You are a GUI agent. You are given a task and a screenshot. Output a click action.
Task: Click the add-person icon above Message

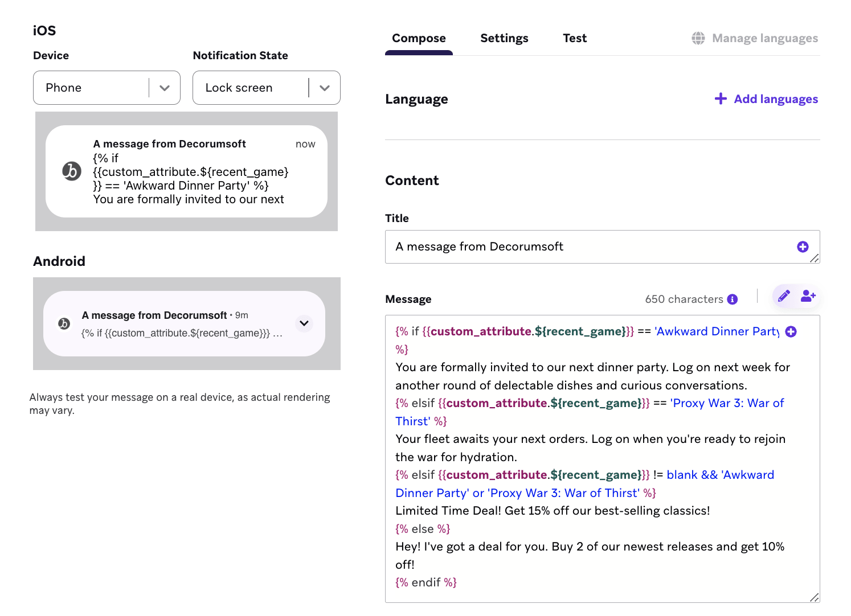click(x=808, y=296)
